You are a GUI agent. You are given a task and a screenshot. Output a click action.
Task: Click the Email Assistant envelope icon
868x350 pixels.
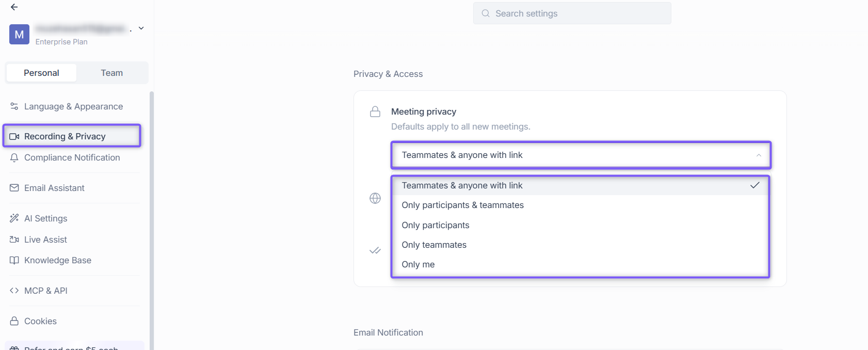(14, 188)
